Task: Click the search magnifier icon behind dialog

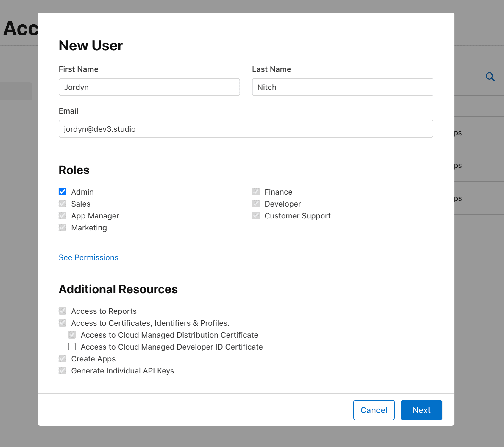Action: click(490, 77)
